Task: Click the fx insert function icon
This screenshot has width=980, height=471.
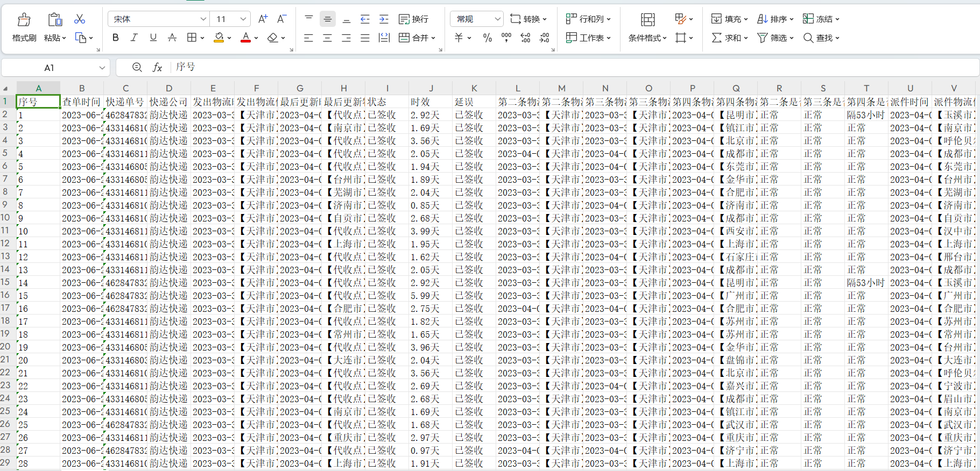Action: [157, 67]
